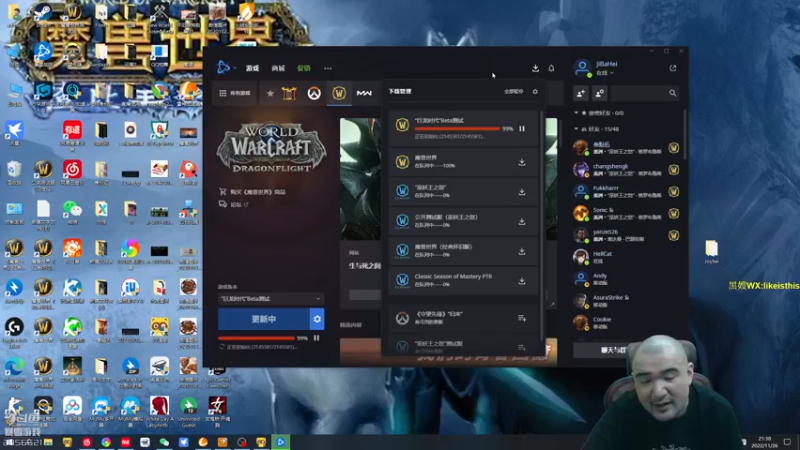This screenshot has height=450, width=800.
Task: Open the JiBaHei profile avatar
Action: (582, 68)
